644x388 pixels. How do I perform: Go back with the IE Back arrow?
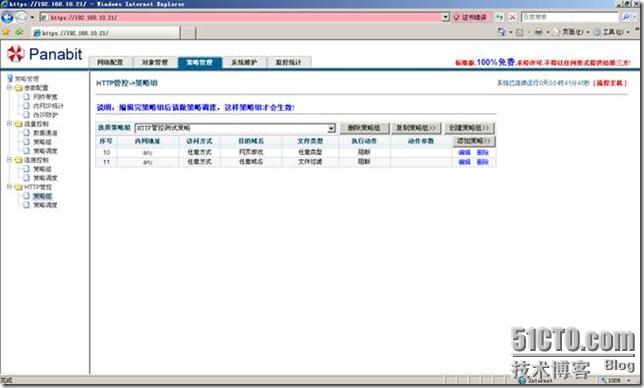click(x=7, y=17)
